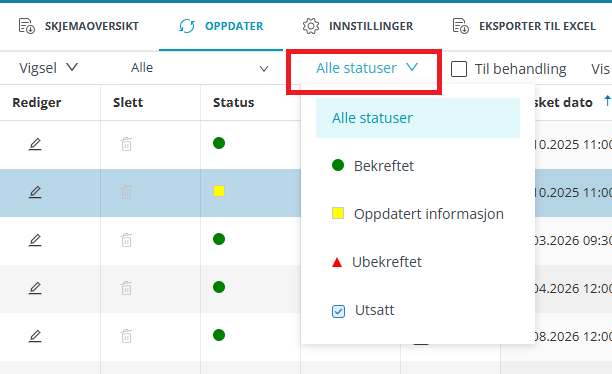Click green status dot in first row
Screen dimensions: 612x374
point(219,143)
